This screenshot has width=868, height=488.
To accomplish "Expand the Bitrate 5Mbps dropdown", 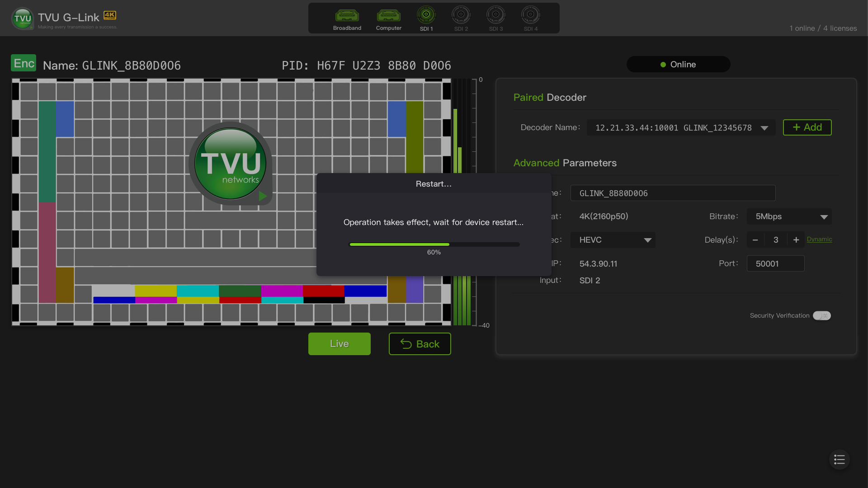I will pyautogui.click(x=789, y=216).
